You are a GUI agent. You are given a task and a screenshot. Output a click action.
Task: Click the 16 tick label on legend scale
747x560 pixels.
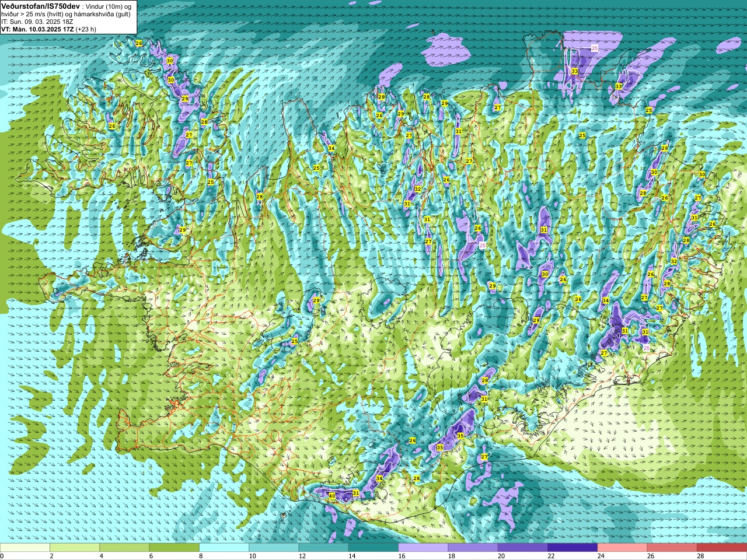(401, 556)
